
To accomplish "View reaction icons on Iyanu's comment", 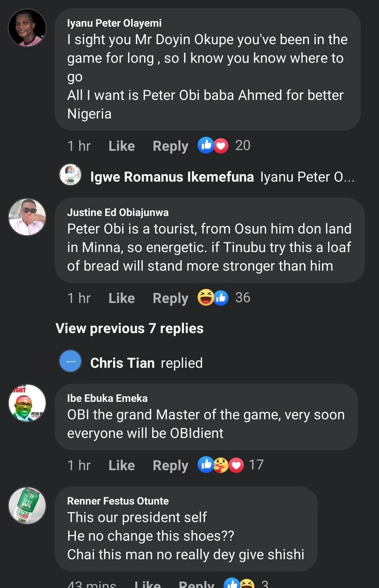I will coord(213,145).
